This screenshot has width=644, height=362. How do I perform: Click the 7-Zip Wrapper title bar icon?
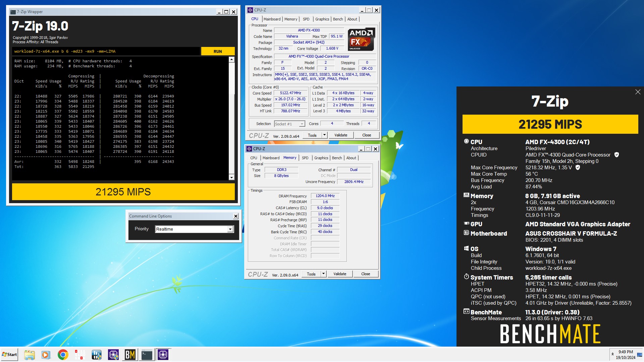click(13, 12)
